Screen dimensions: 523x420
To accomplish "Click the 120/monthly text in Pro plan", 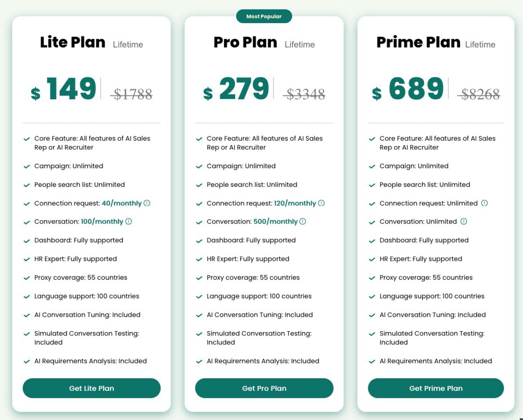I will pos(295,203).
